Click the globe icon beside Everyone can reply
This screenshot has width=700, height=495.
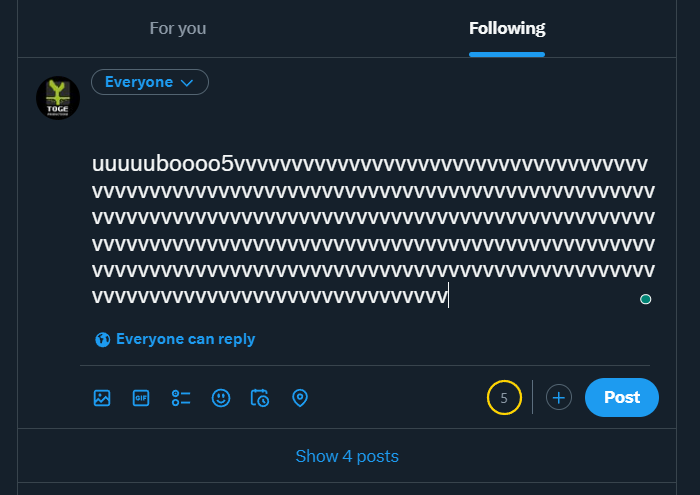(x=103, y=340)
